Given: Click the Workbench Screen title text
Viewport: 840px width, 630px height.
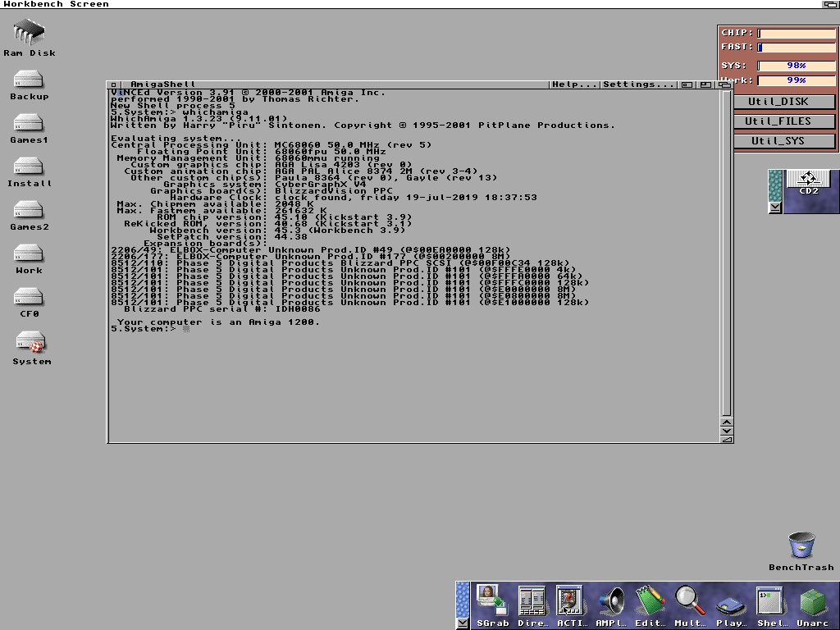Looking at the screenshot, I should pyautogui.click(x=56, y=4).
